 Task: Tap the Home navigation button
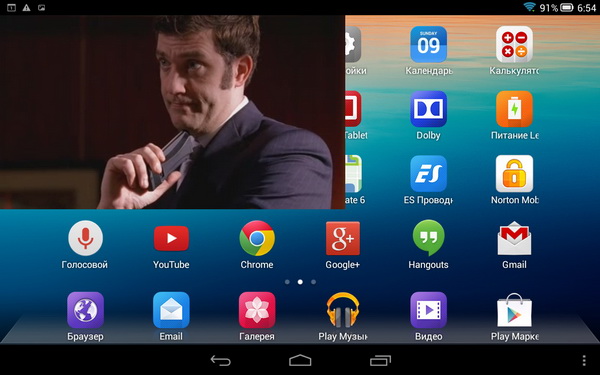tap(300, 360)
